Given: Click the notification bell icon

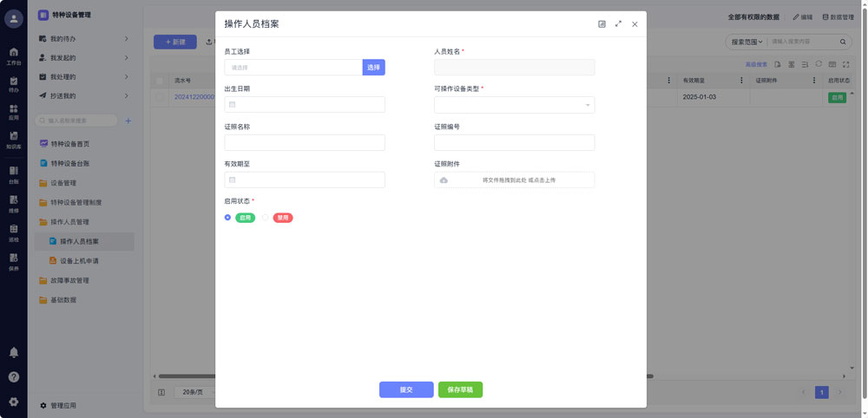Looking at the screenshot, I should click(x=13, y=353).
